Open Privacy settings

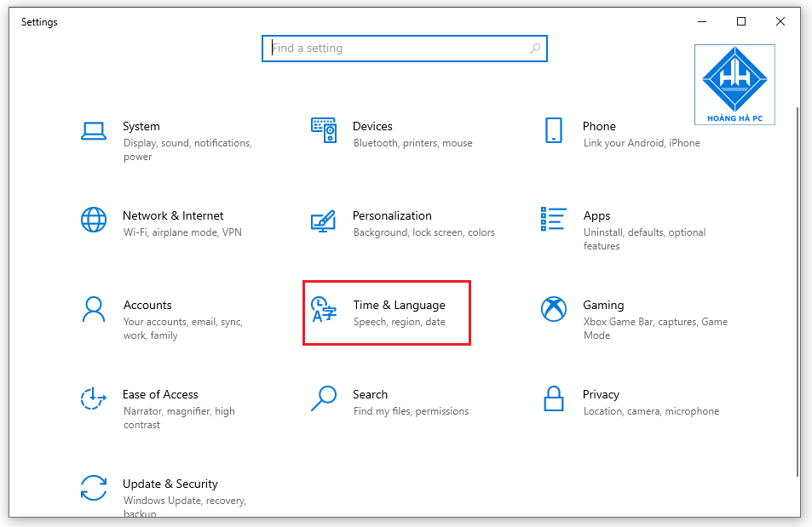click(x=601, y=394)
